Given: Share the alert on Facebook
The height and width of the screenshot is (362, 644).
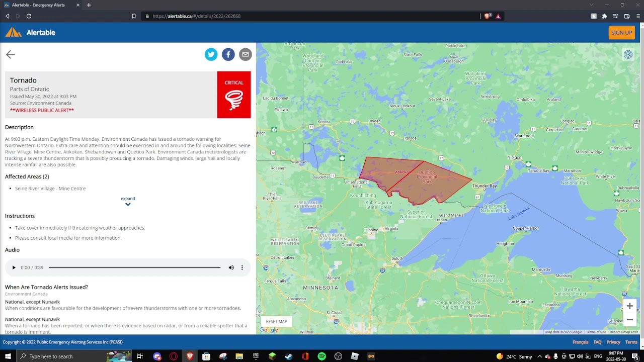Looking at the screenshot, I should (x=228, y=54).
